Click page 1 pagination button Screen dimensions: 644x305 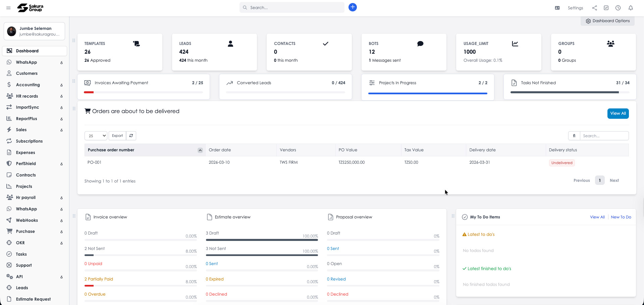600,181
